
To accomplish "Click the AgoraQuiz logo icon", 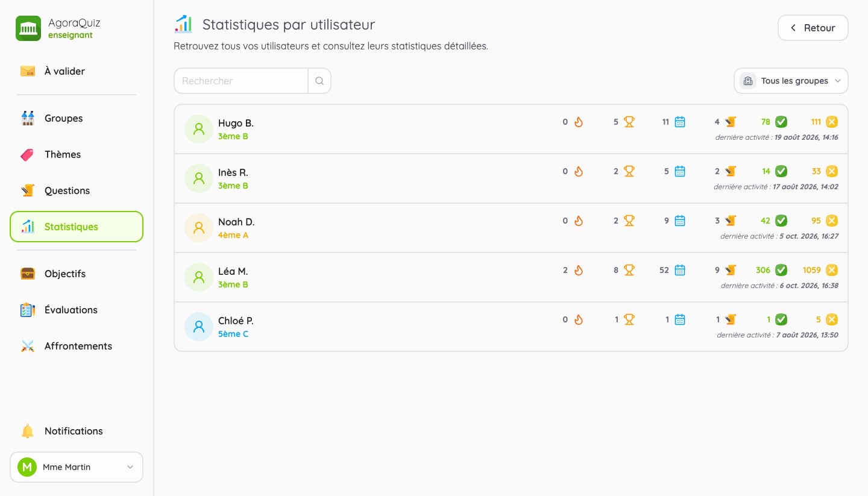I will point(28,28).
